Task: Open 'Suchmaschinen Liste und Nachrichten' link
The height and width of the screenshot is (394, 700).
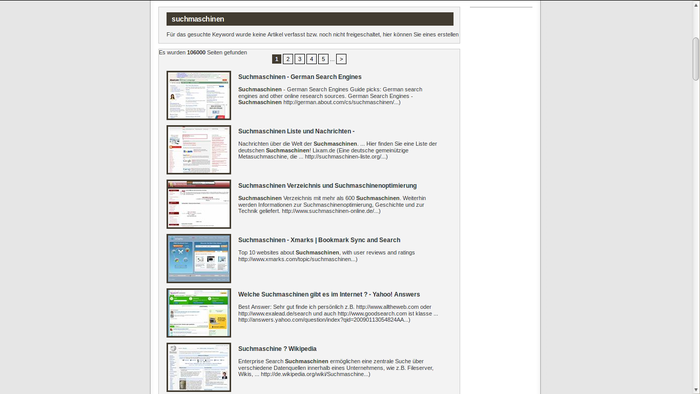Action: (x=296, y=131)
